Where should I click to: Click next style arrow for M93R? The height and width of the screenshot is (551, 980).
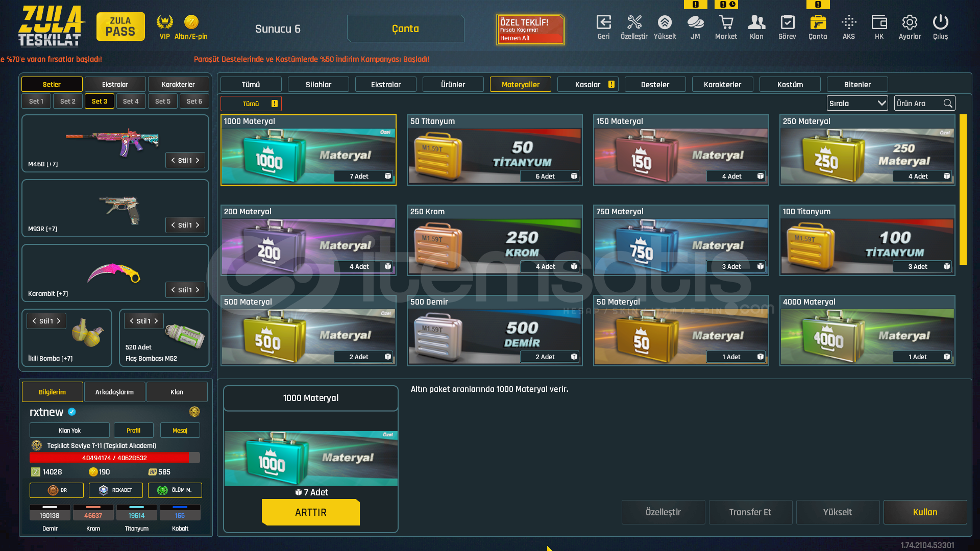(x=198, y=225)
